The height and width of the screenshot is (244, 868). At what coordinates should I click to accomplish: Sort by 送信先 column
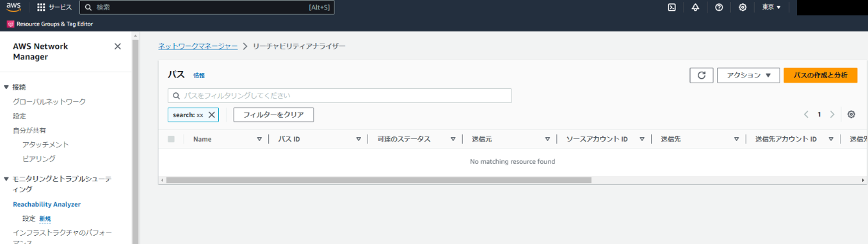(736, 139)
